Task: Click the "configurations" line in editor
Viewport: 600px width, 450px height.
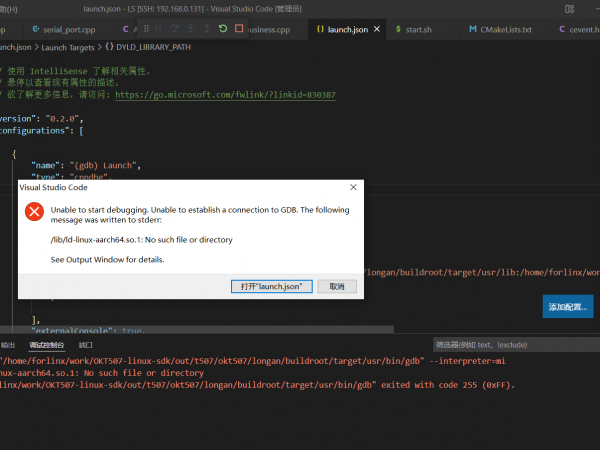Action: 42,131
